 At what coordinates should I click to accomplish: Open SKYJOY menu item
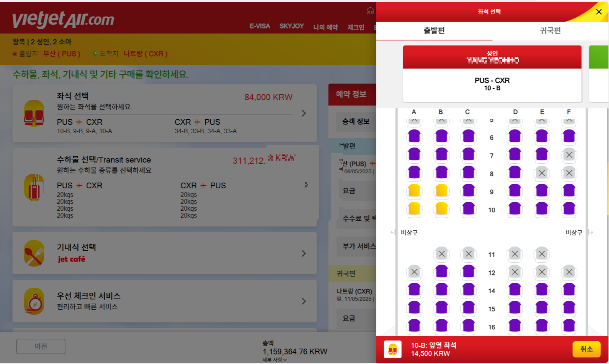point(292,26)
